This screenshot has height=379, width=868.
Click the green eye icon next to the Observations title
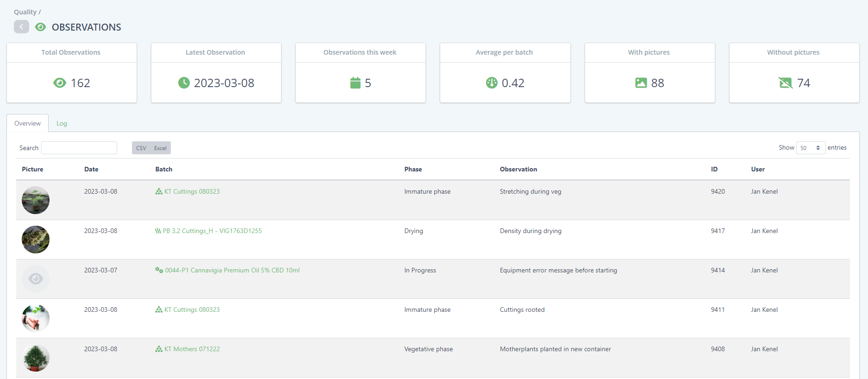pos(41,27)
